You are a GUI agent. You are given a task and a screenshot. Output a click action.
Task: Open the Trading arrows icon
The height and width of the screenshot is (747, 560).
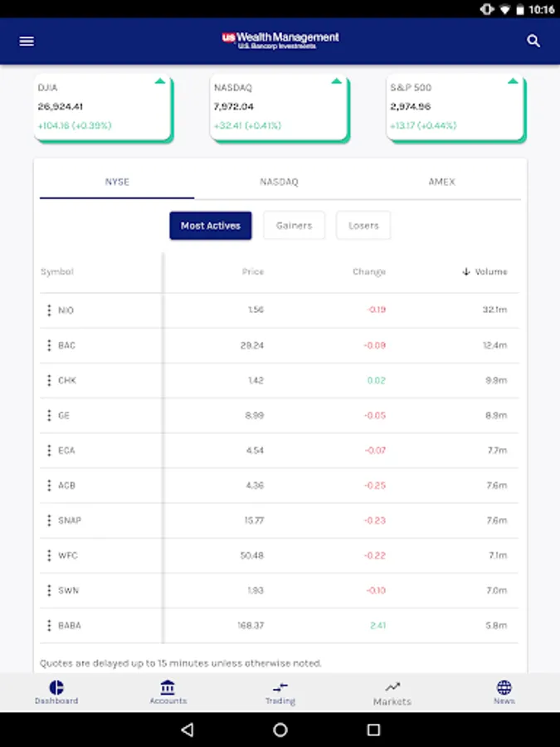(x=280, y=691)
